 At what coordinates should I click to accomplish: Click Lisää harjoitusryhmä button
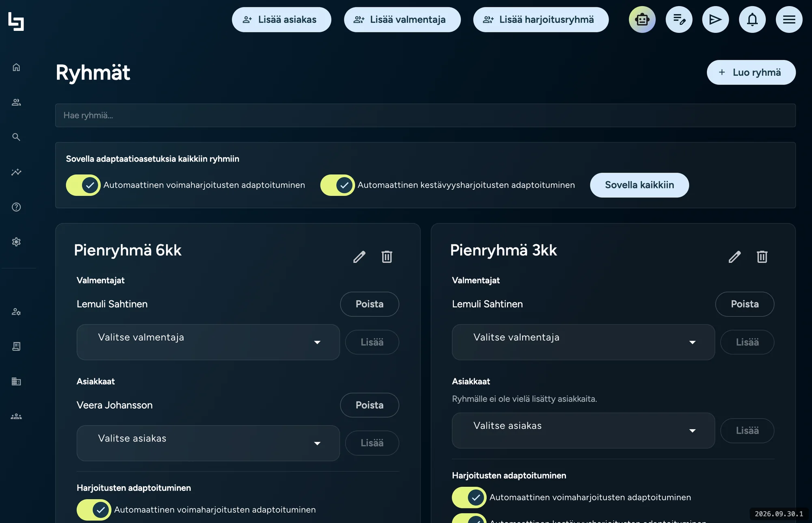540,19
